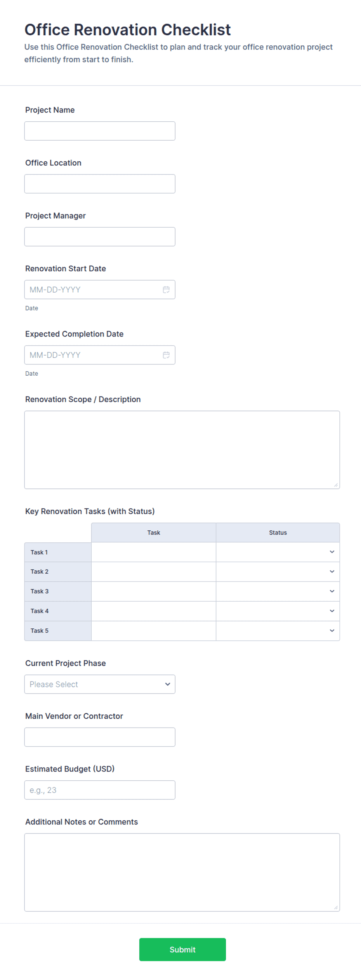Grab resize handle of Renovation Scope textarea
This screenshot has height=980, width=361.
336,485
